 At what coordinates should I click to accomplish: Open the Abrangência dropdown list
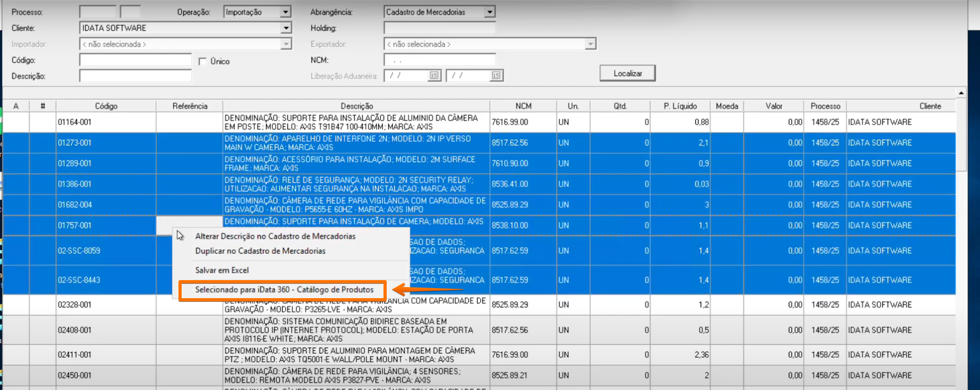pos(489,12)
